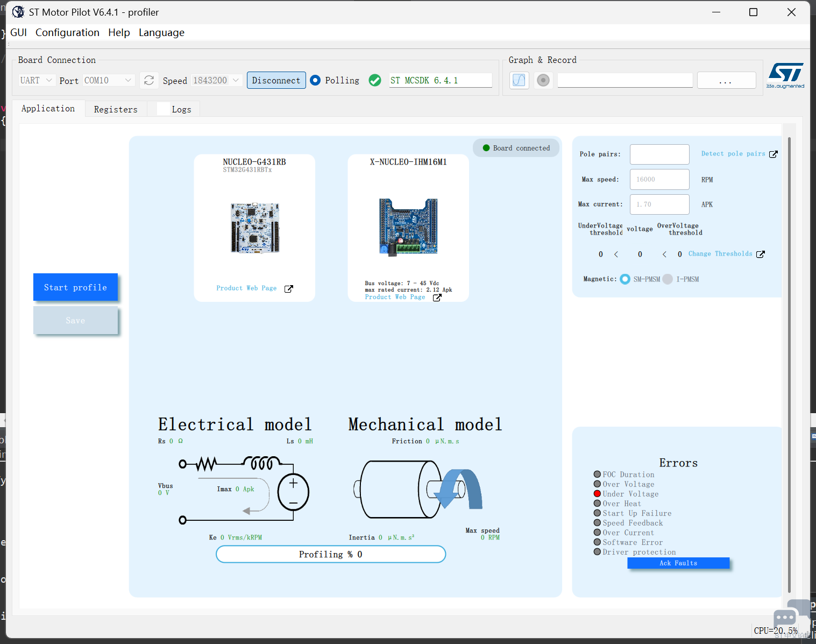The height and width of the screenshot is (644, 816).
Task: Click the vertical scrollbar of the application panel
Action: [789, 365]
